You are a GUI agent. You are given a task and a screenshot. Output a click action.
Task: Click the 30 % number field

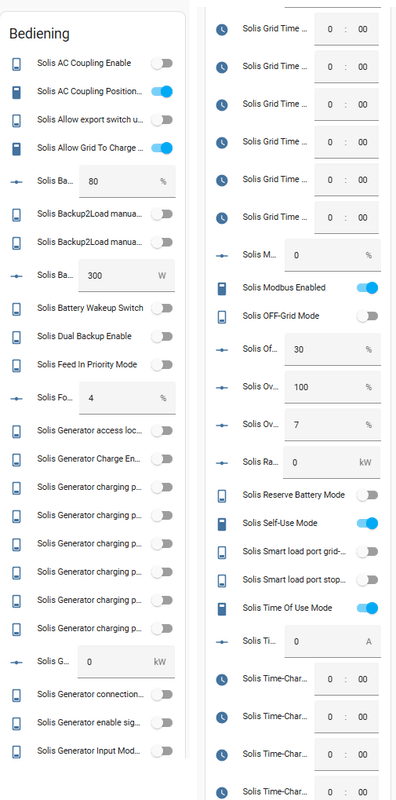(x=333, y=349)
